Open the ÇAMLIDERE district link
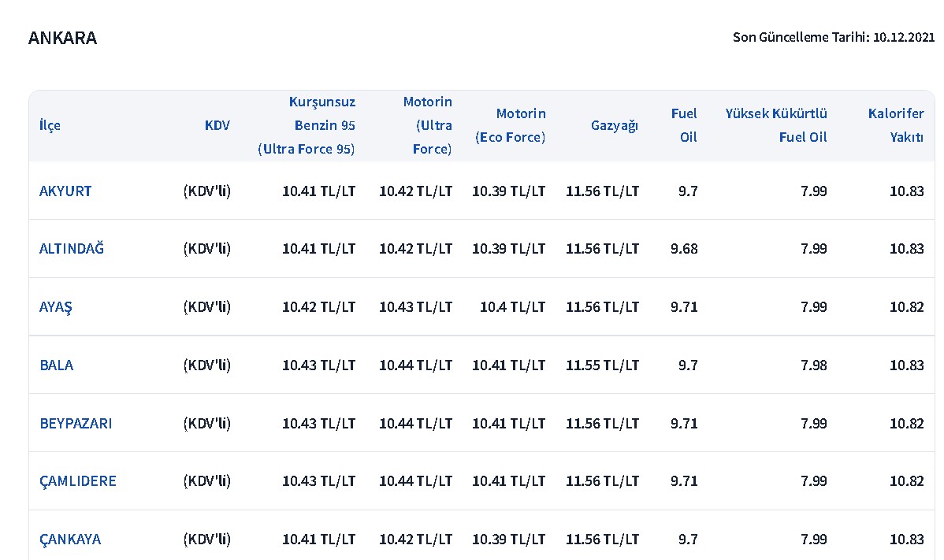 click(x=78, y=481)
